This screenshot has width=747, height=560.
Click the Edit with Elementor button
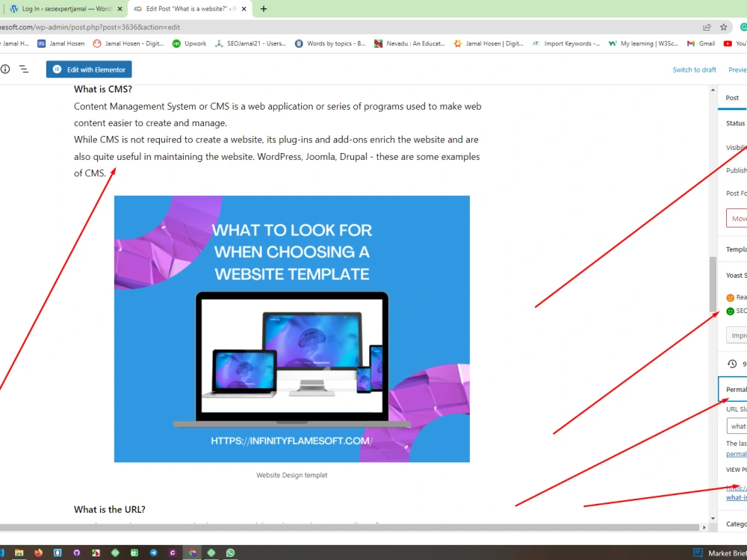click(89, 69)
